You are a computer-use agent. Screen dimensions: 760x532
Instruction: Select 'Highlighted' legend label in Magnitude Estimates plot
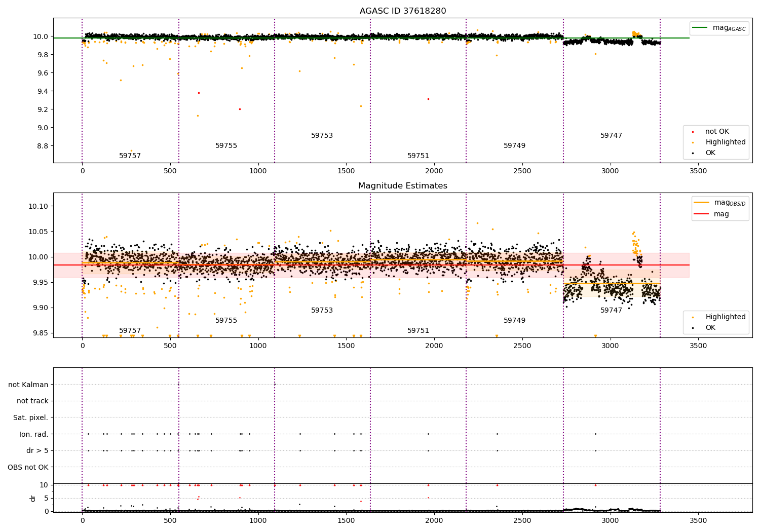(726, 317)
